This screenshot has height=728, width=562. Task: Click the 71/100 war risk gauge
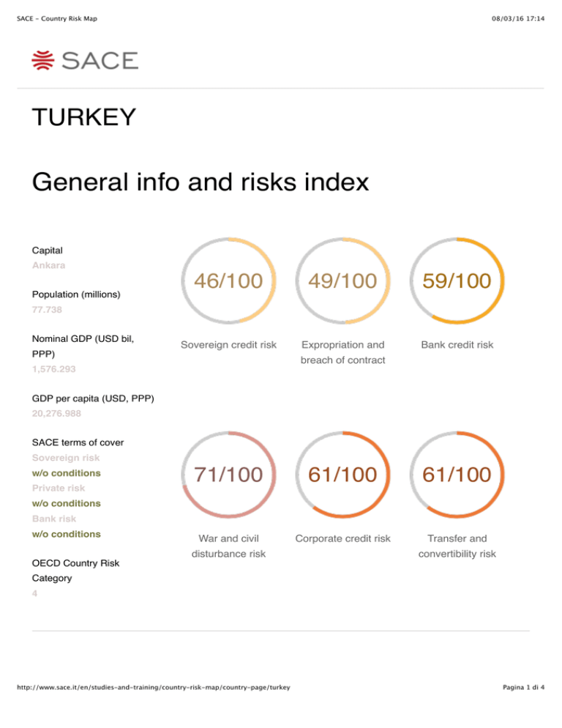tap(230, 475)
